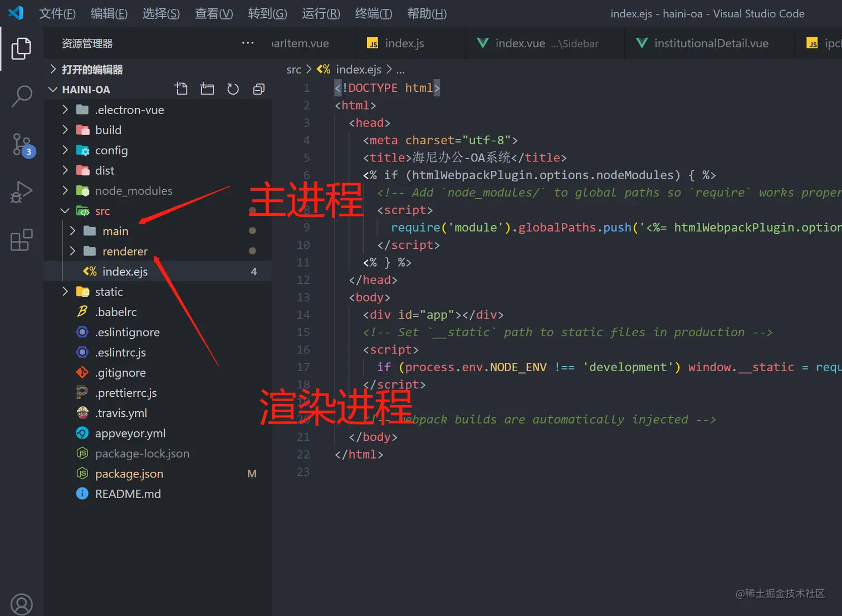Screen dimensions: 842x616
Task: Open the 选择(S) menu
Action: [161, 13]
